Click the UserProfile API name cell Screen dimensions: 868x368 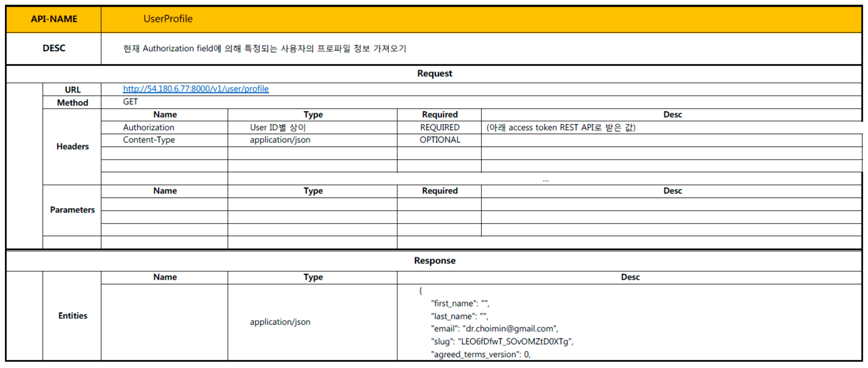coord(168,19)
